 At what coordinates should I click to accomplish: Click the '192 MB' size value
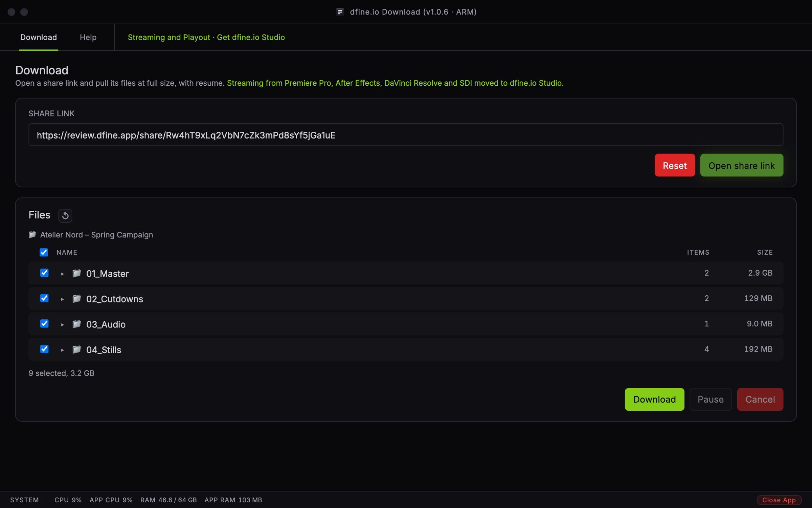click(758, 349)
